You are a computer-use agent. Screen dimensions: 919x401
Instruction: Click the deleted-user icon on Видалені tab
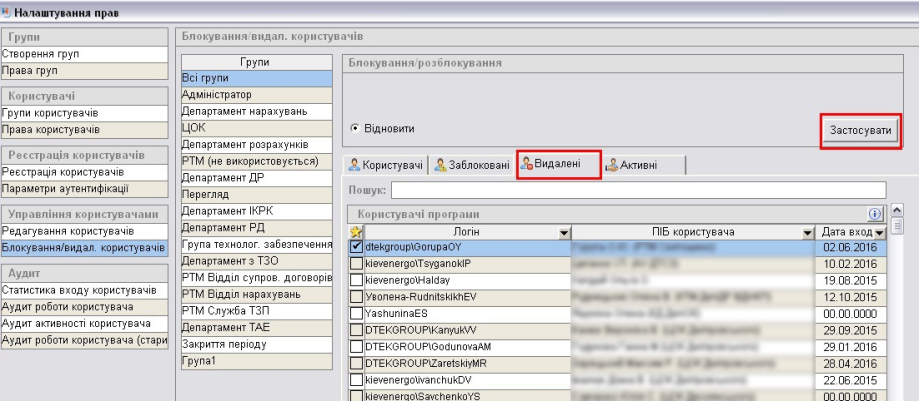(x=526, y=164)
